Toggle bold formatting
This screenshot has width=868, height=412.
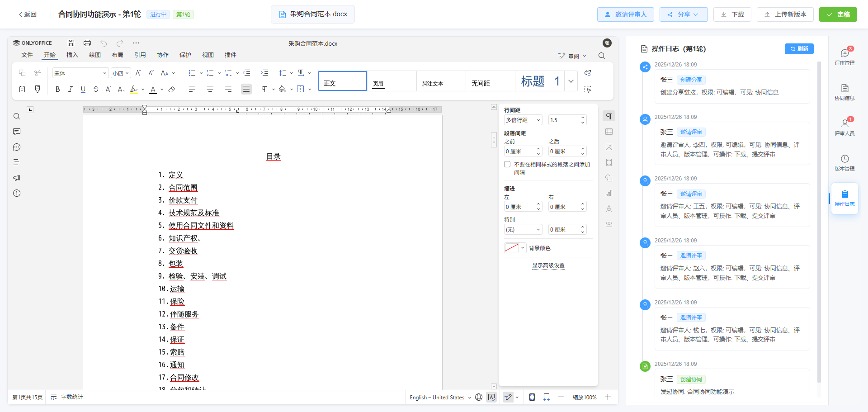pyautogui.click(x=57, y=89)
